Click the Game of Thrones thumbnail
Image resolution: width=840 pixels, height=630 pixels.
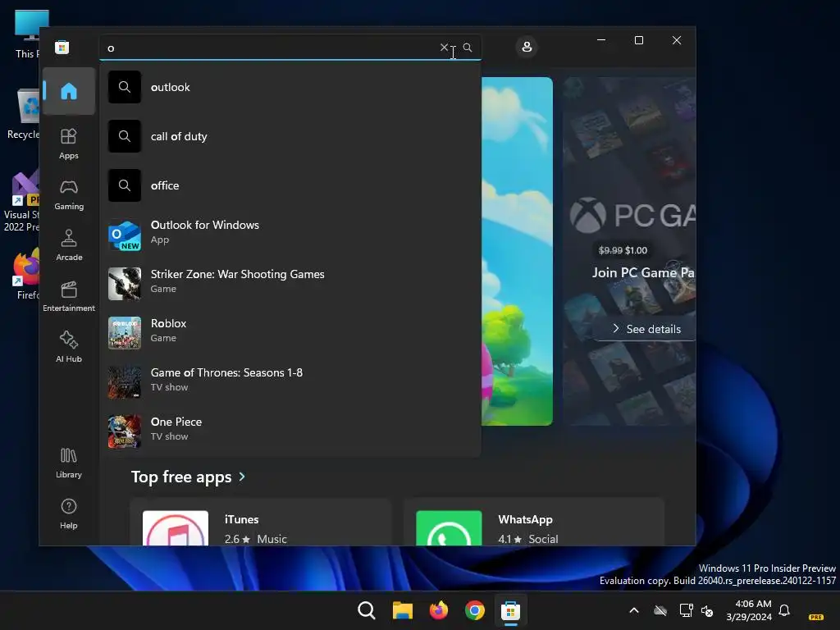pos(125,382)
